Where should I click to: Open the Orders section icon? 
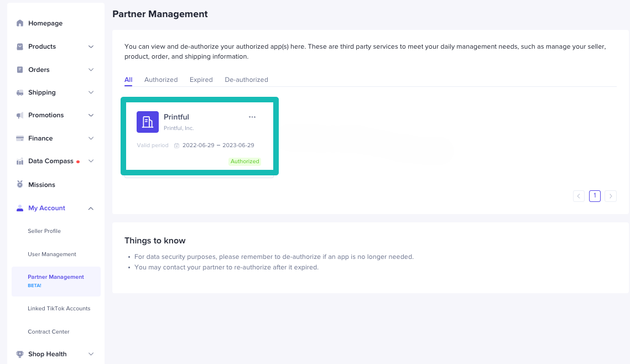[19, 70]
